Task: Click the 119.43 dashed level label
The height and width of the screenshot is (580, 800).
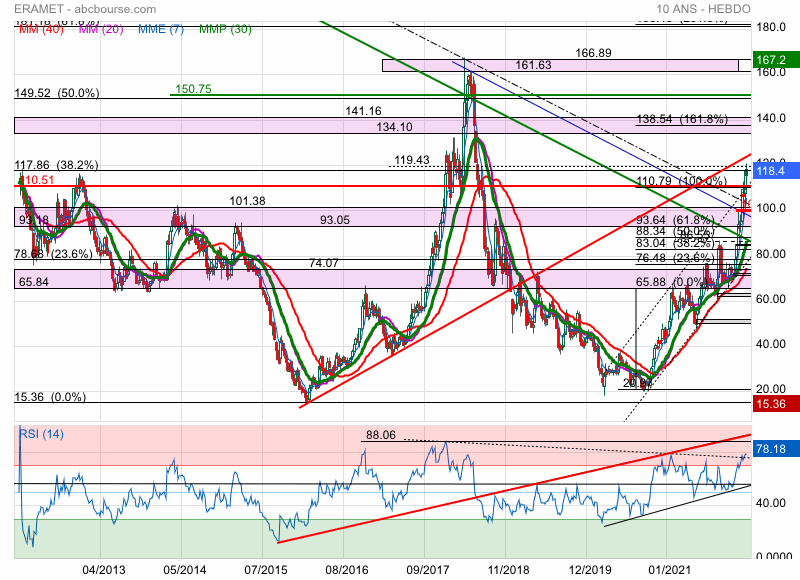Action: tap(412, 160)
